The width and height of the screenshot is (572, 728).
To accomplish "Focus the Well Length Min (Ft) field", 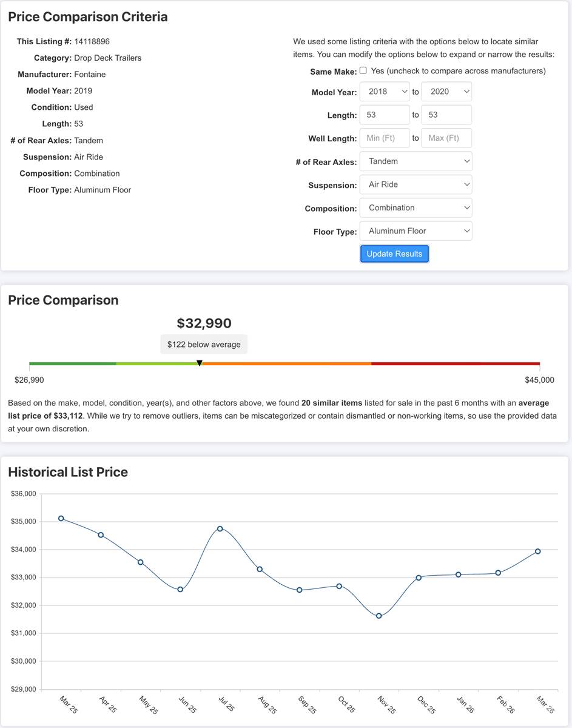I will click(385, 138).
